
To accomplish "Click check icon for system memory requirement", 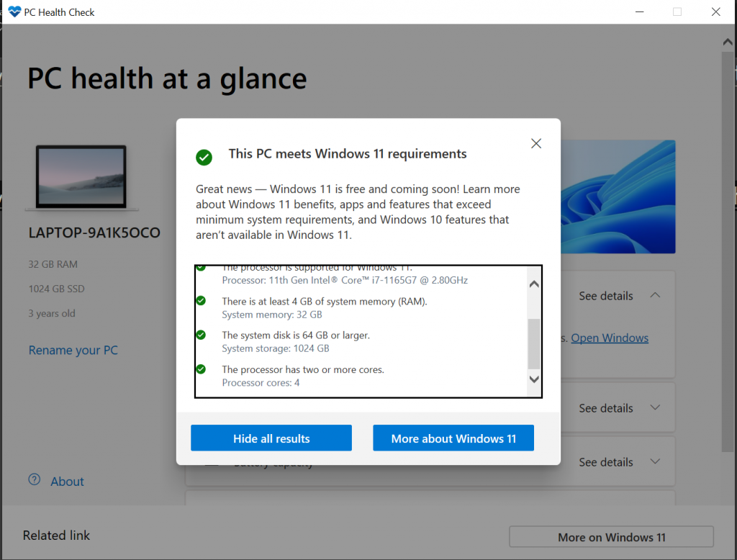I will pyautogui.click(x=202, y=300).
